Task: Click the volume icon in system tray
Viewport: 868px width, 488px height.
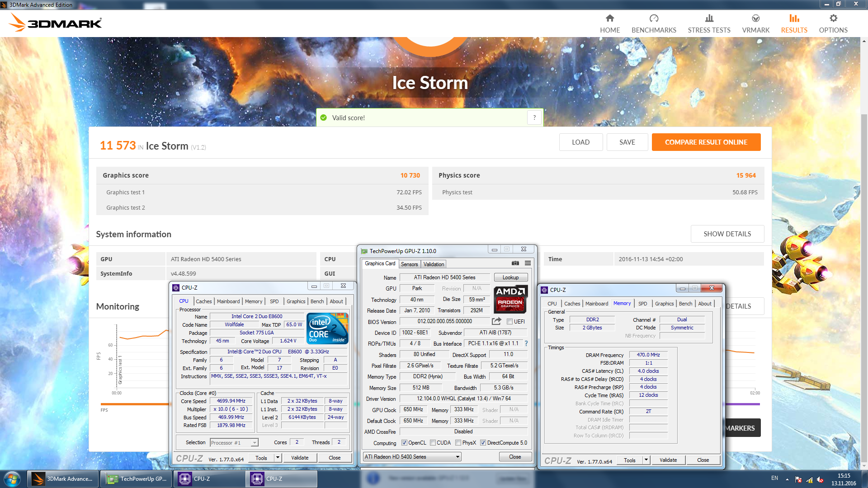Action: [x=820, y=479]
